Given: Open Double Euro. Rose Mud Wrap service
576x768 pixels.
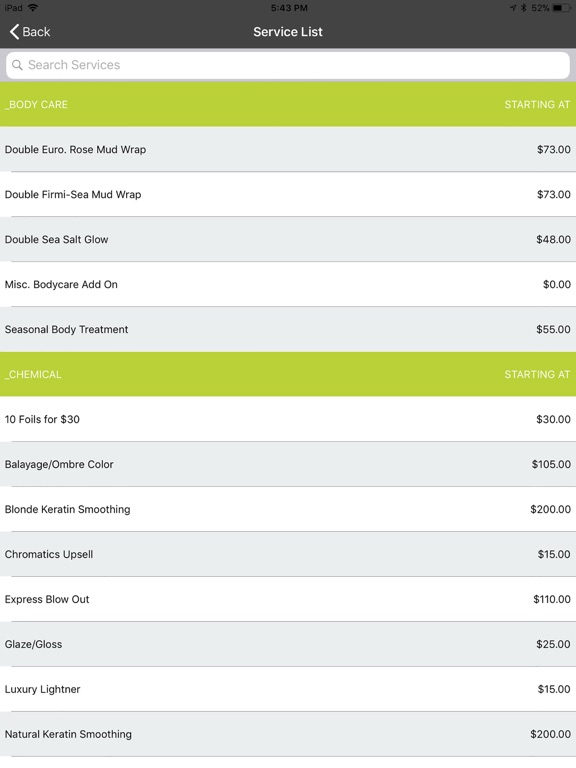Looking at the screenshot, I should [288, 149].
